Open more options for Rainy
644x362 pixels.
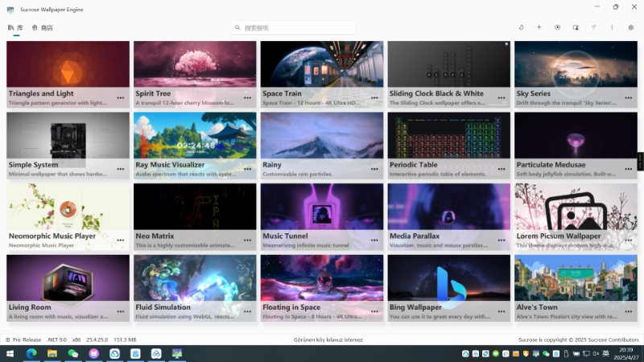(374, 169)
